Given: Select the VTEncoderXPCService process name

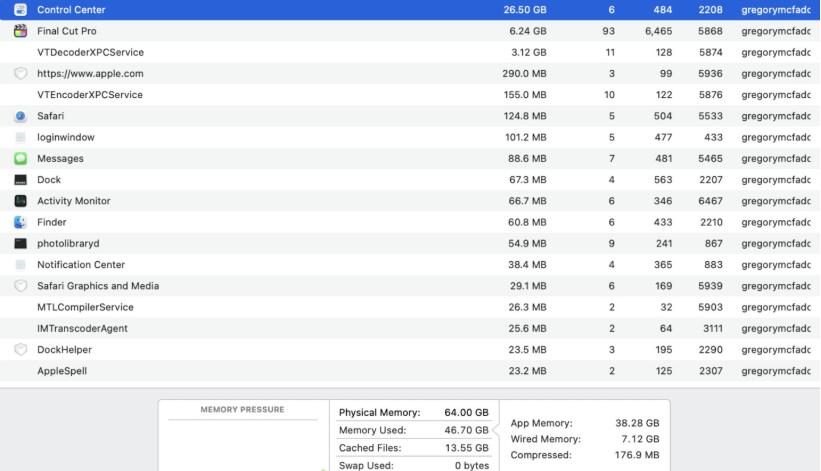Looking at the screenshot, I should pyautogui.click(x=90, y=95).
